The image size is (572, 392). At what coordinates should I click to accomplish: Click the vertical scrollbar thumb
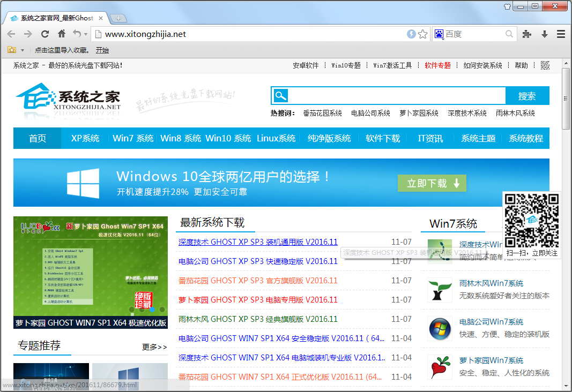tap(566, 99)
